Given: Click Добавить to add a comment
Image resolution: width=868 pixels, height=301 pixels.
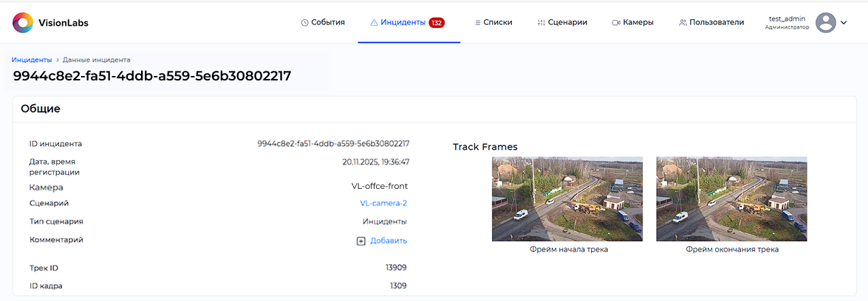Looking at the screenshot, I should coord(389,241).
